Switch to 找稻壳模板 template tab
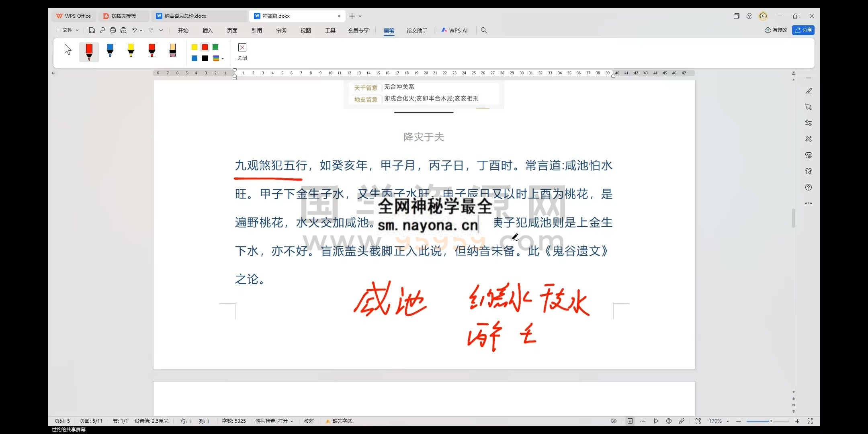 pos(124,16)
